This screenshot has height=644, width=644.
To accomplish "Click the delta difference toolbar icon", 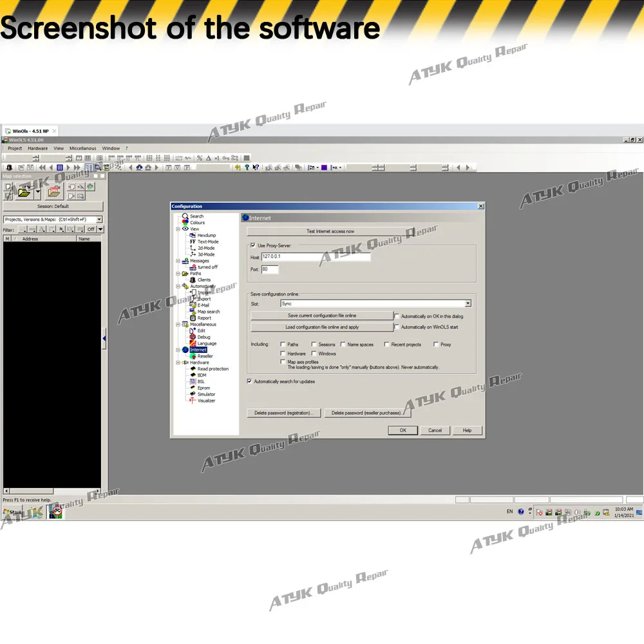I will click(209, 158).
